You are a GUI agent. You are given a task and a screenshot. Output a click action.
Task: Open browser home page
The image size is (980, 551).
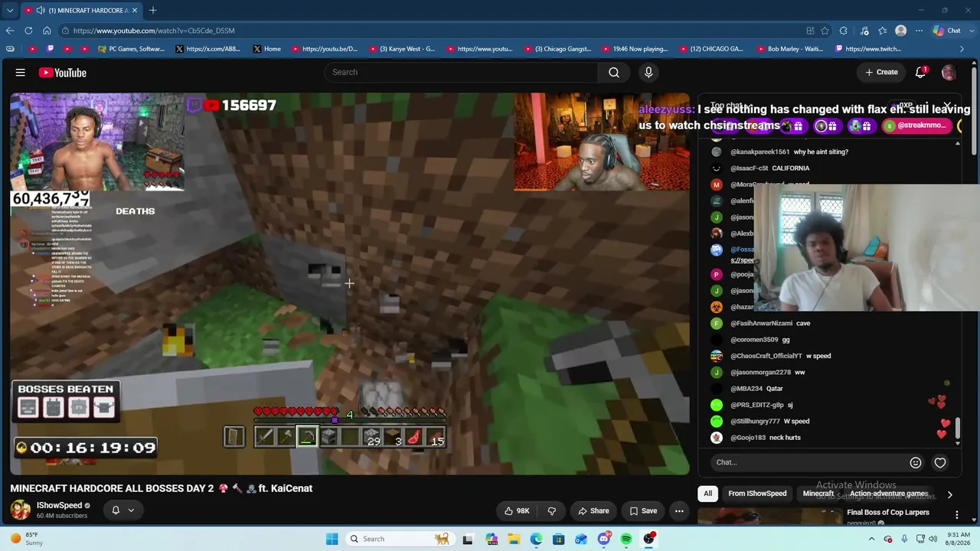pos(47,31)
